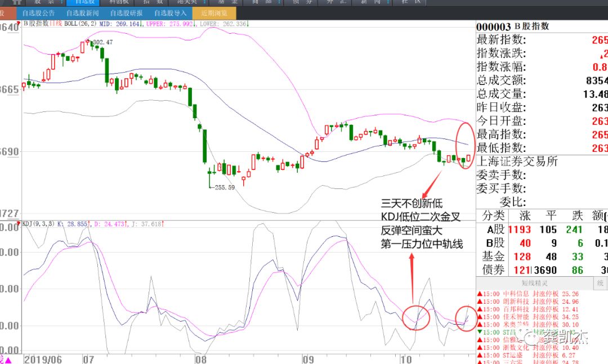
Task: Open the 佳禾智能 封涨停板 alert
Action: [527, 317]
